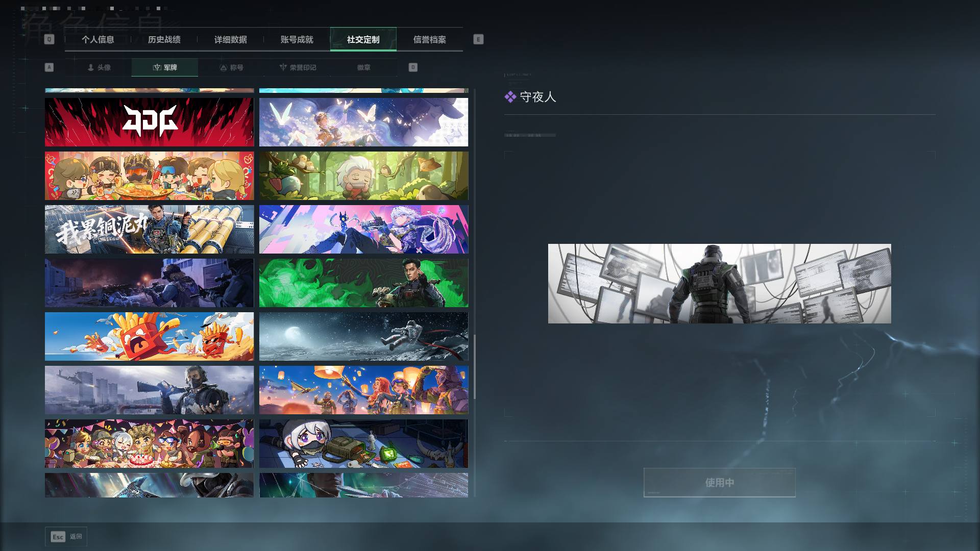Select the 头像 avatar sub-tab
This screenshot has height=551, width=980.
click(x=99, y=67)
